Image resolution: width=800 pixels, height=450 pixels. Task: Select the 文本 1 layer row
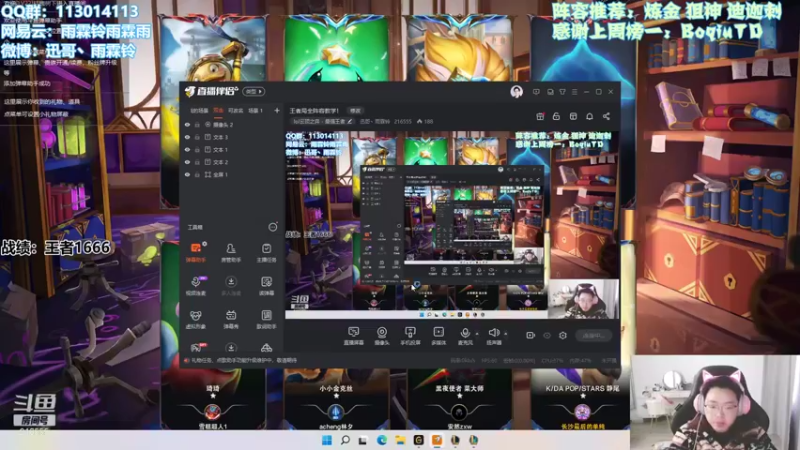click(231, 150)
